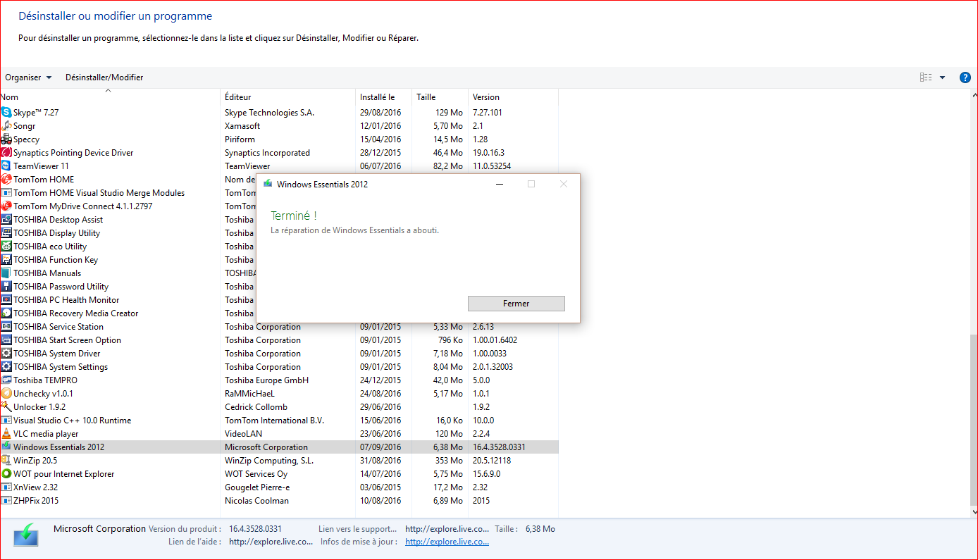Select TomTom HOME Visual Studio Merge Modules
The image size is (978, 560).
tap(99, 193)
